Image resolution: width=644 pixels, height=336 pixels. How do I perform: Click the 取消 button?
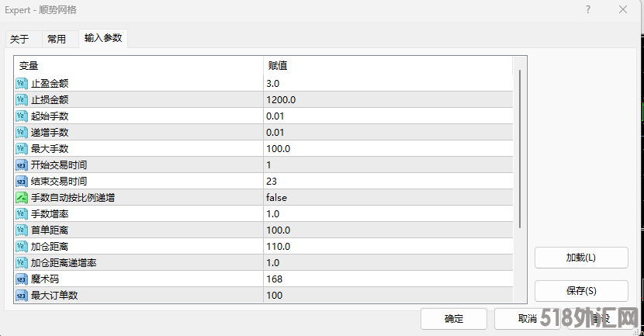[527, 319]
